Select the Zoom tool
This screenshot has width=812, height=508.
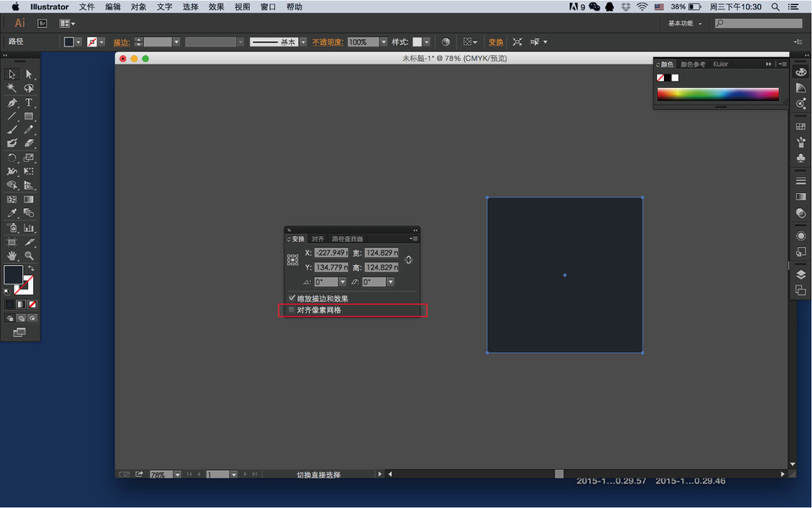coord(29,256)
